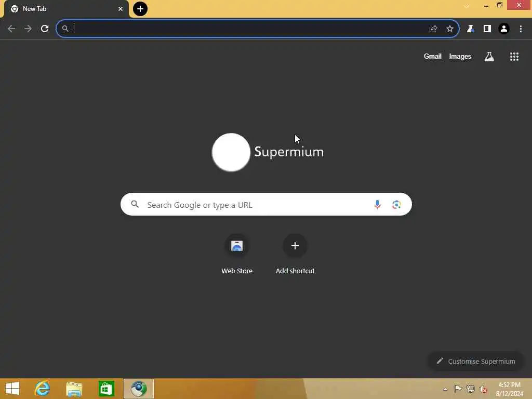The image size is (532, 399).
Task: Go forward using the forward arrow
Action: tap(28, 29)
